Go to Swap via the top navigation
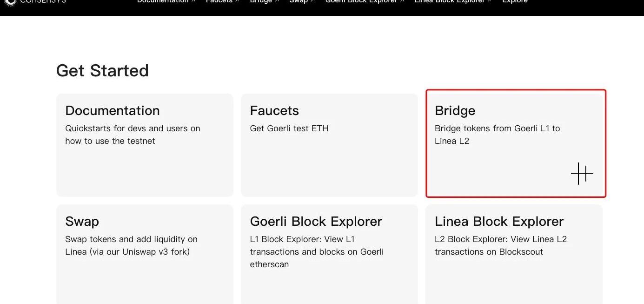This screenshot has width=644, height=304. (x=299, y=2)
